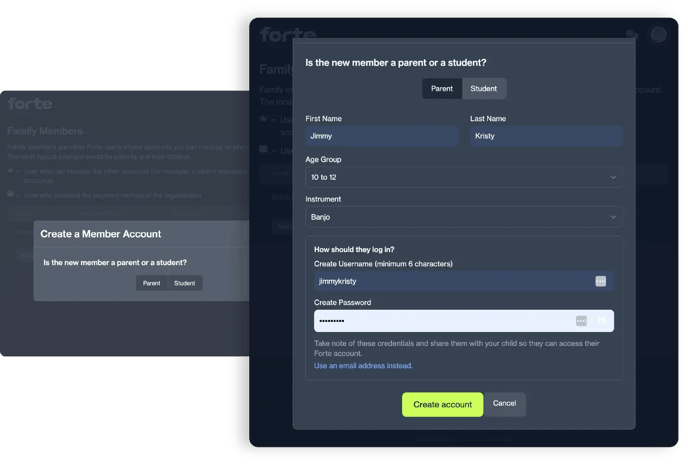Click the forte logo in the left window
Screen dimensions: 688x465
pos(30,104)
